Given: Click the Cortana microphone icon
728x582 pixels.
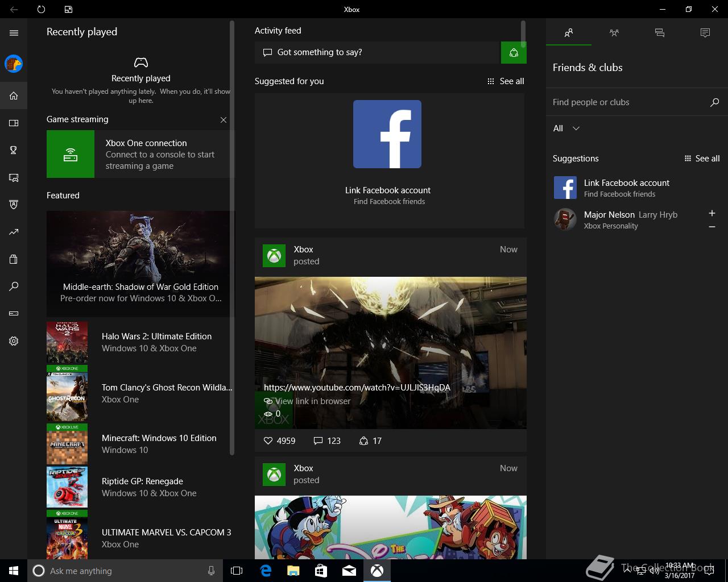Looking at the screenshot, I should click(x=212, y=571).
